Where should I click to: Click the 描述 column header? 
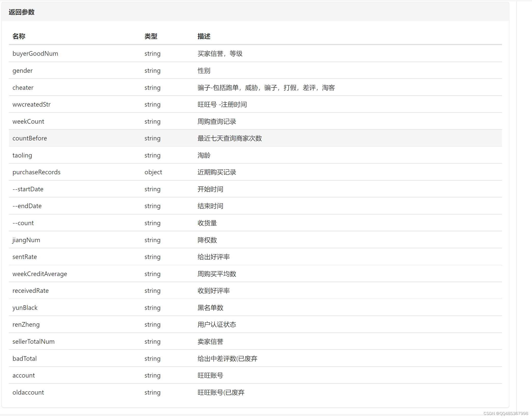(x=204, y=36)
